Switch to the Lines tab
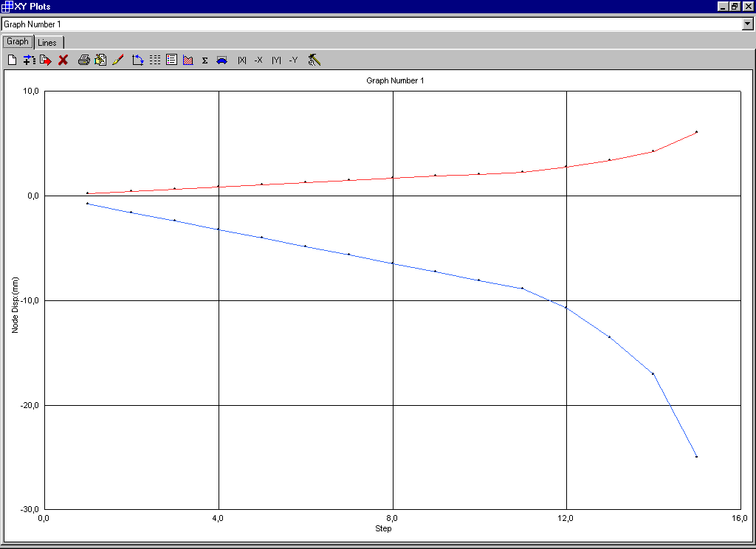This screenshot has width=756, height=549. coord(47,43)
